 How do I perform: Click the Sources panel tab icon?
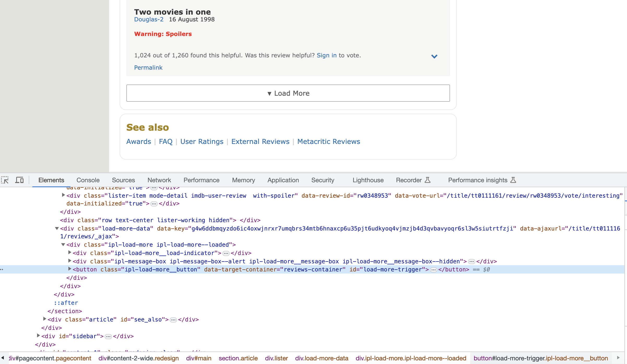pyautogui.click(x=123, y=180)
